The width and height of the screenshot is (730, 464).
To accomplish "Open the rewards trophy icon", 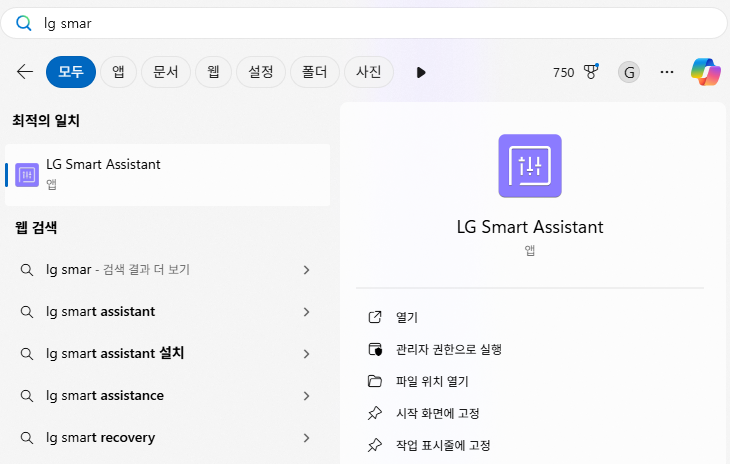I will [x=591, y=71].
